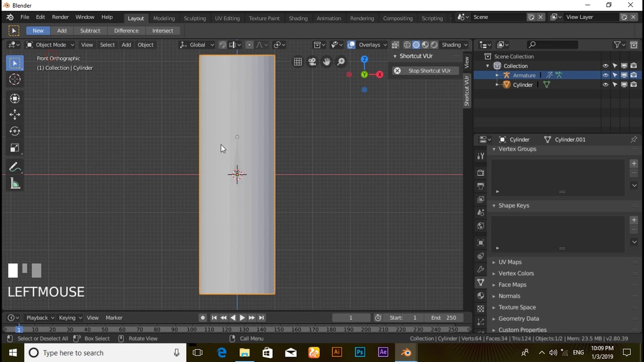
Task: Switch to the Sculpting workspace tab
Action: (195, 18)
